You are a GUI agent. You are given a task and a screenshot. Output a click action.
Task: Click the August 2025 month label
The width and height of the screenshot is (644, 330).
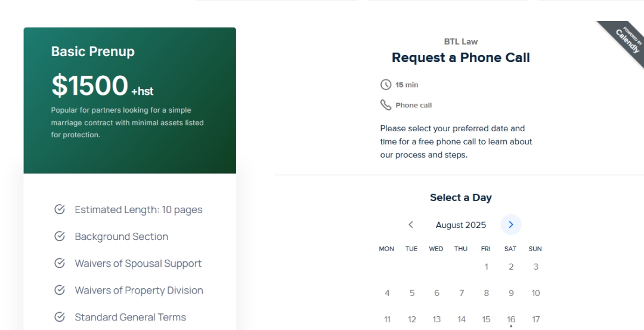coord(461,225)
